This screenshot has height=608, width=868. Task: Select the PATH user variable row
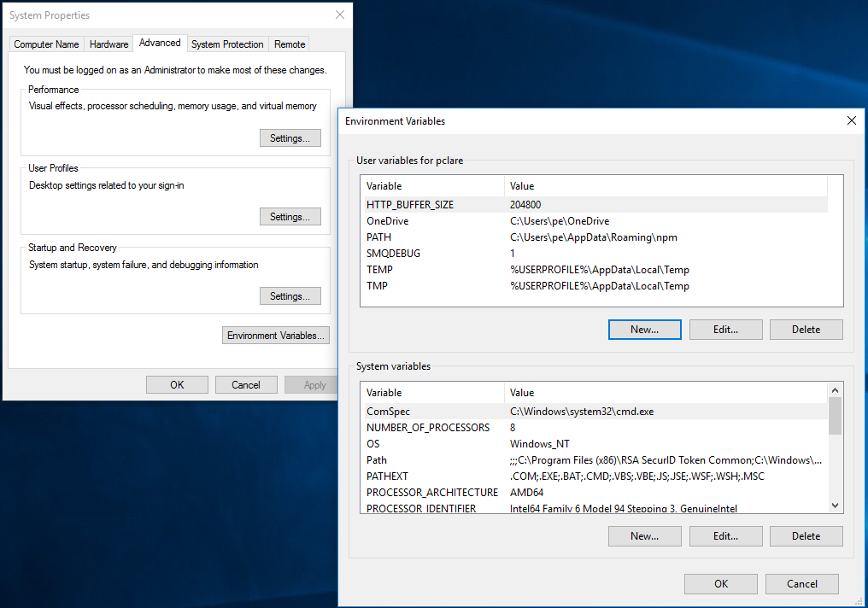point(594,237)
